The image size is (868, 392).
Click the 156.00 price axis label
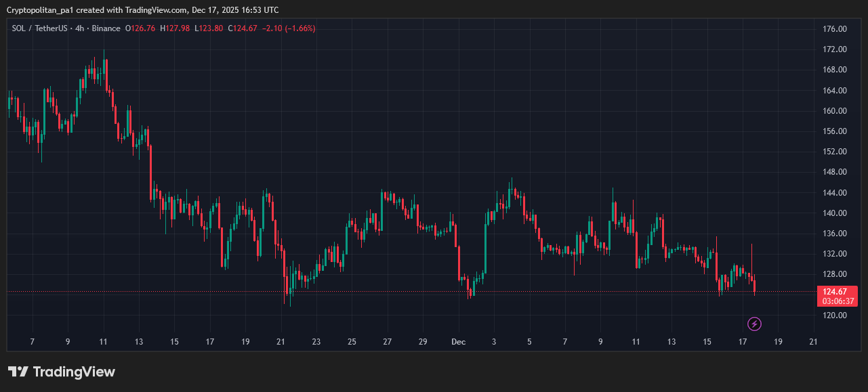[x=834, y=131]
